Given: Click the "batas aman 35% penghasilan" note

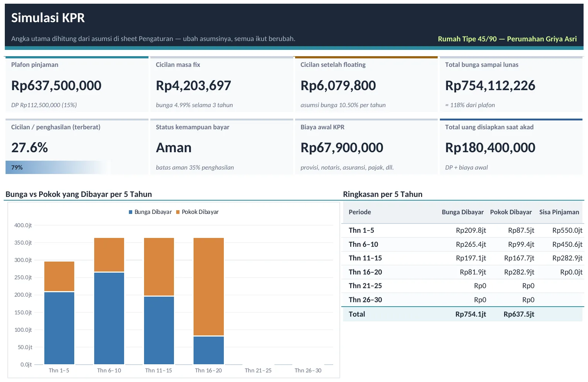Looking at the screenshot, I should 195,167.
